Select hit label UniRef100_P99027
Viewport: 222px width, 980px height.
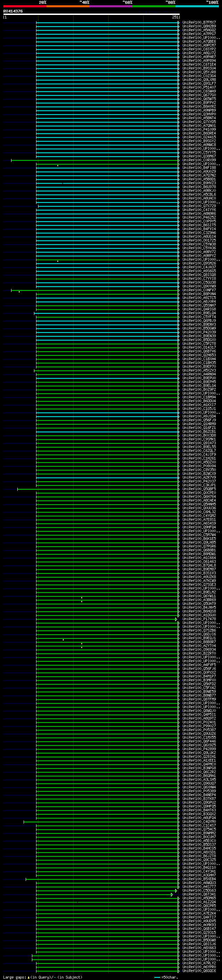click(x=199, y=726)
